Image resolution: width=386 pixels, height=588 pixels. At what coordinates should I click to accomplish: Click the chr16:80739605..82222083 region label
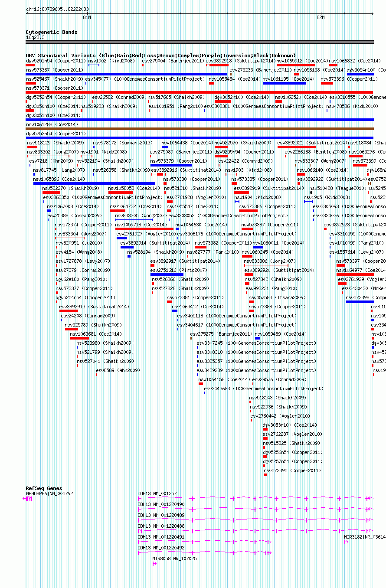pos(57,9)
